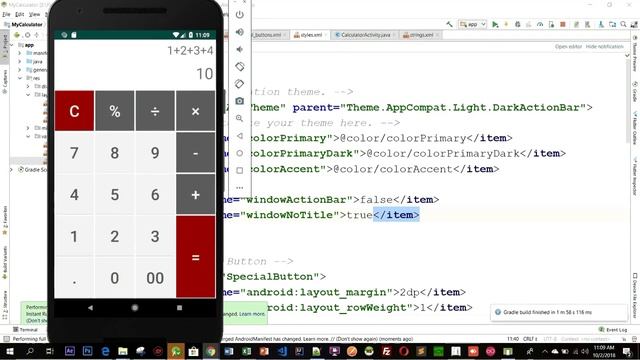Open the Event Log tool window
This screenshot has width=640, height=360.
point(613,329)
